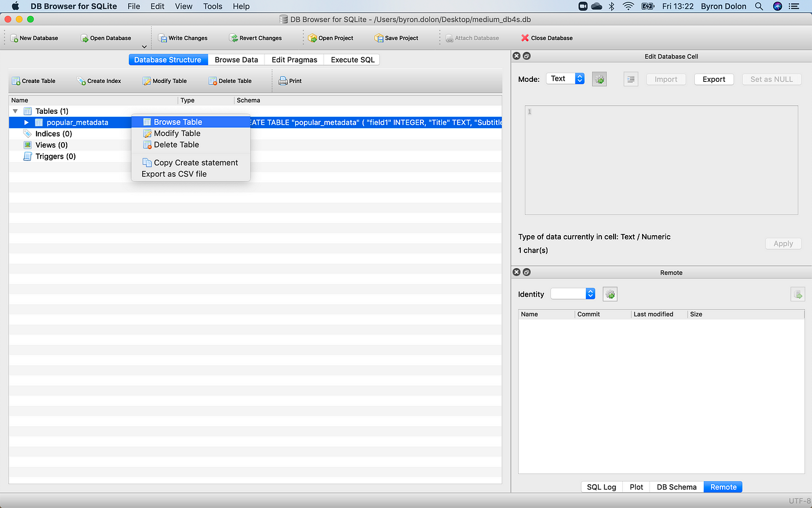Click the Open Project toolbar button
812x508 pixels.
tap(331, 38)
